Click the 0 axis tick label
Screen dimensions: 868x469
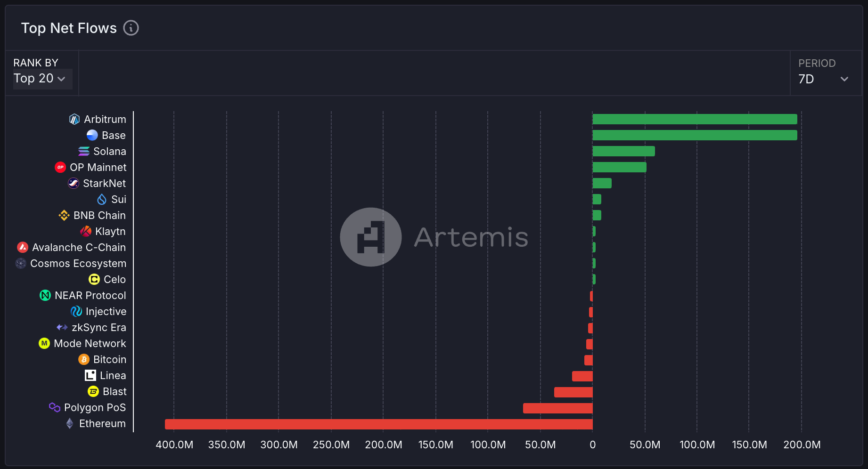tap(593, 445)
